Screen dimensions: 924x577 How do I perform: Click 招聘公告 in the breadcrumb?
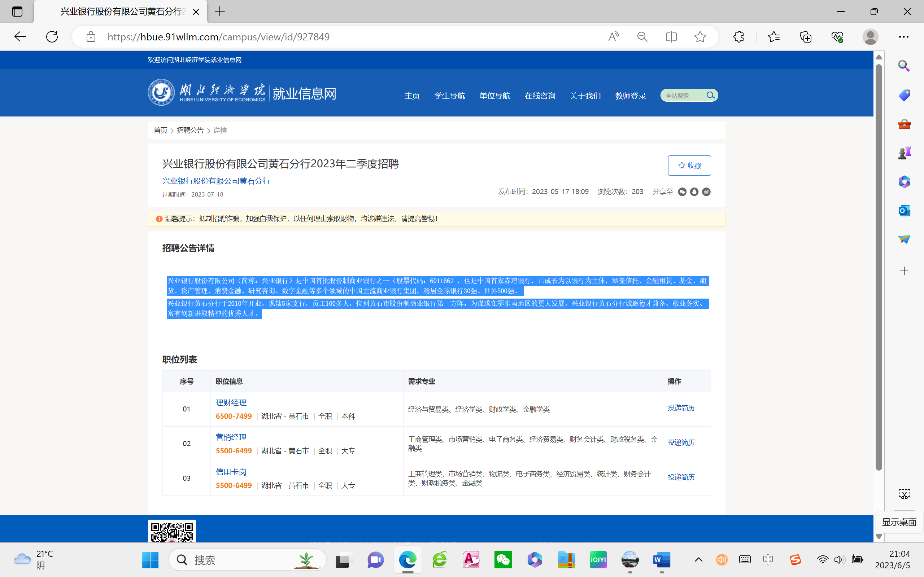[x=190, y=131]
